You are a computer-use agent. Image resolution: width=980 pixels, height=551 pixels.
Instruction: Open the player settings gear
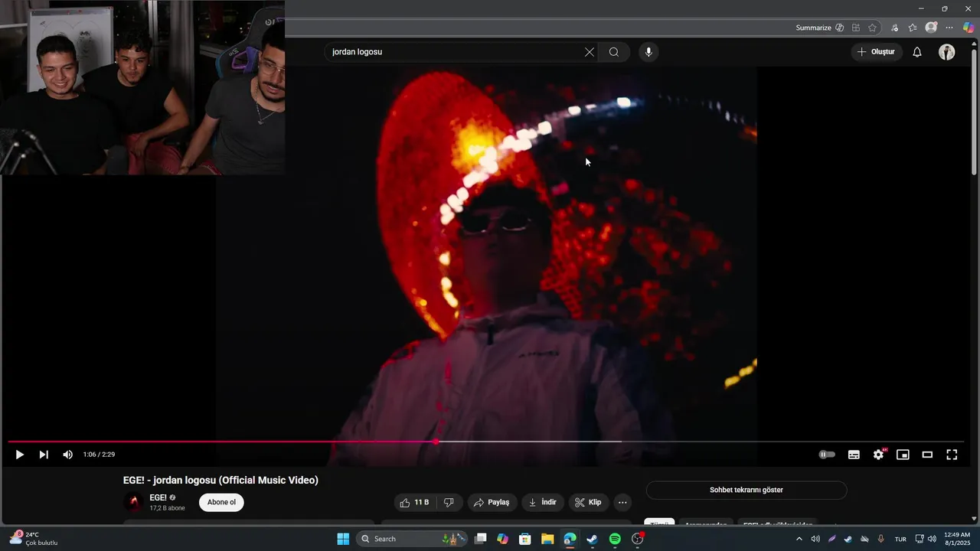tap(878, 455)
